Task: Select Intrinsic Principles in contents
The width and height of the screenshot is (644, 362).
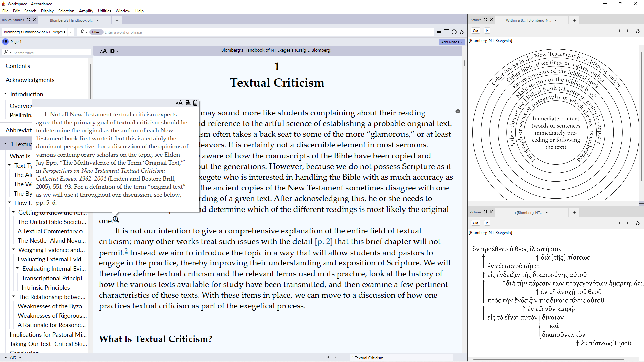Action: 46,287
